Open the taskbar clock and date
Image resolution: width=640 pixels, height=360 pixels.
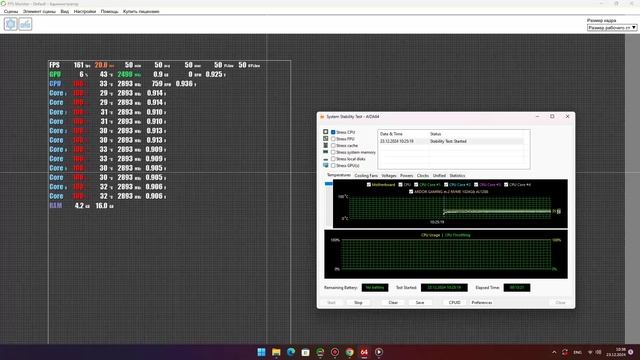[x=616, y=352]
